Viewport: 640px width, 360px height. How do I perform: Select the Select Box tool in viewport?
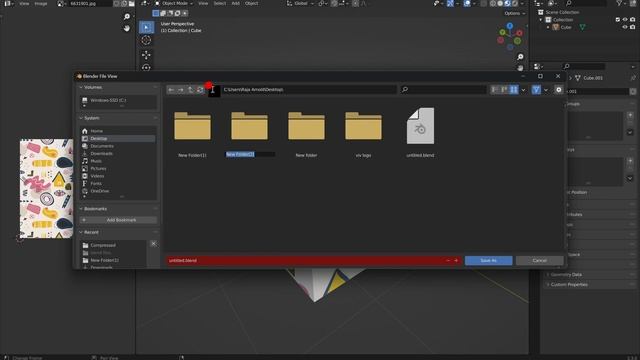coord(146,27)
